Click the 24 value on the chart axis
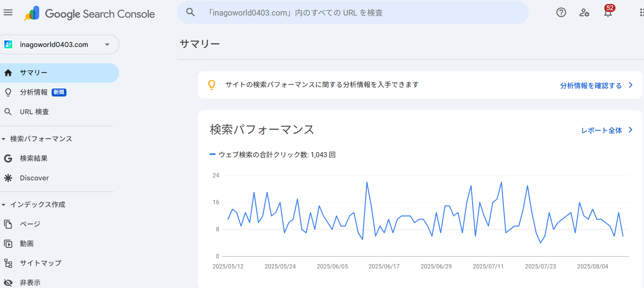The image size is (644, 288). tap(216, 175)
